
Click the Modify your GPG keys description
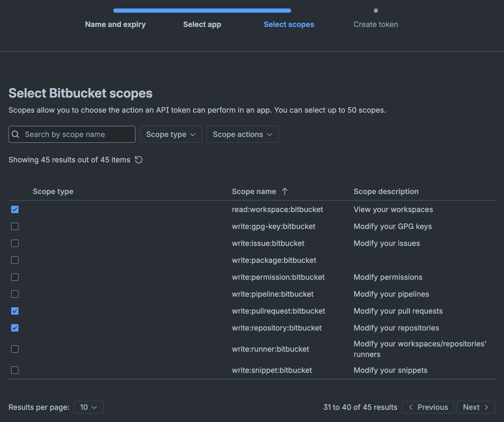coord(393,226)
